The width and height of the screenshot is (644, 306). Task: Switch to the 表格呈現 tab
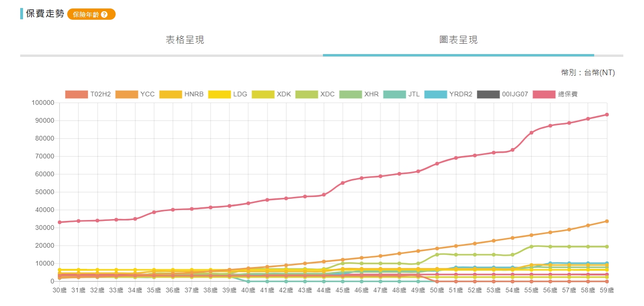point(185,40)
